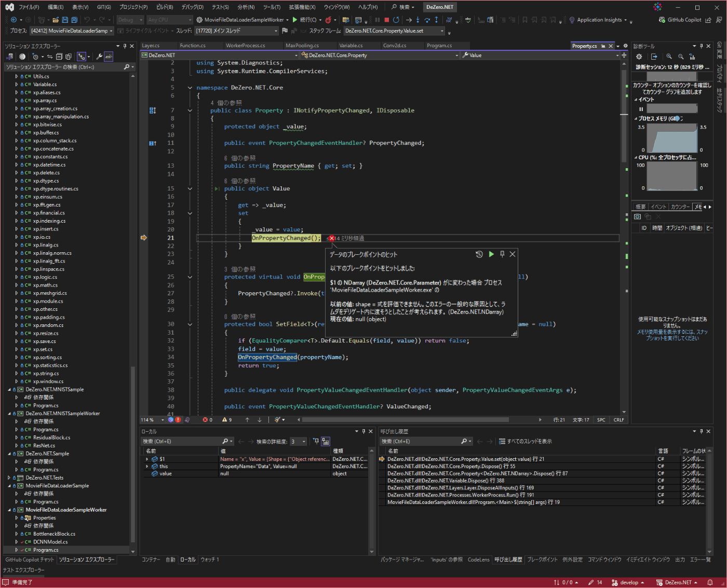Open Solution Explorer properties wrench icon
Viewport: 727px width, 588px height.
99,57
